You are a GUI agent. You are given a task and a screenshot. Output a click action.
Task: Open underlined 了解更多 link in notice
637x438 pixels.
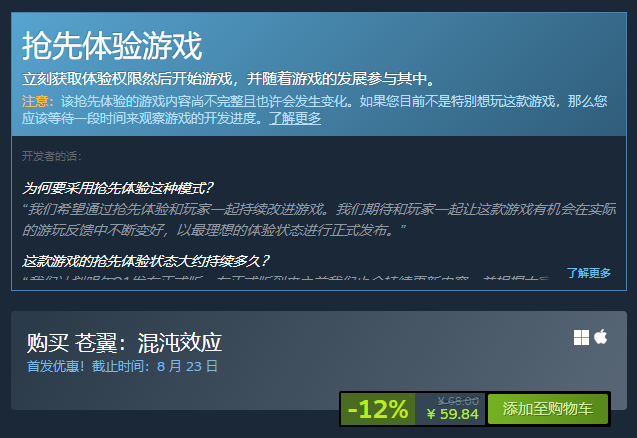tap(295, 118)
